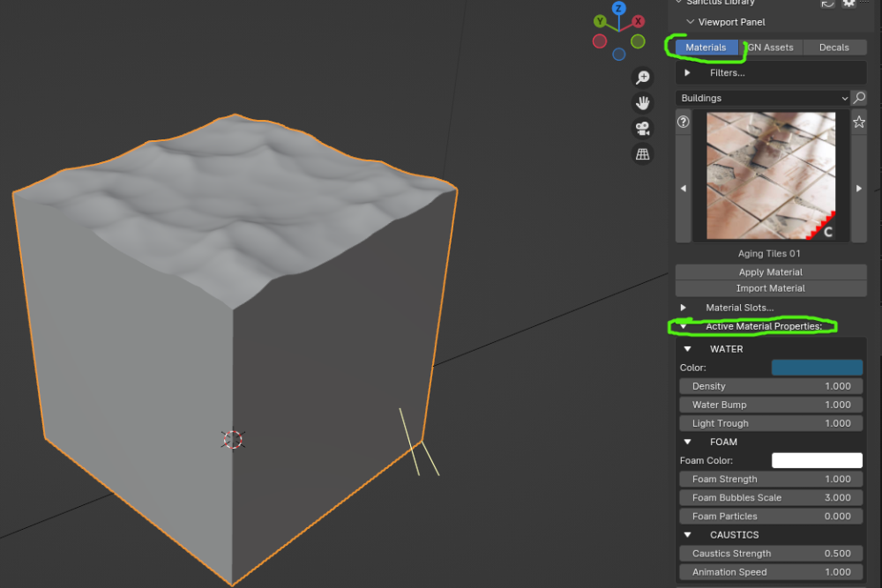Click the Sanctus Library refresh icon
The height and width of the screenshot is (588, 882).
(x=827, y=4)
